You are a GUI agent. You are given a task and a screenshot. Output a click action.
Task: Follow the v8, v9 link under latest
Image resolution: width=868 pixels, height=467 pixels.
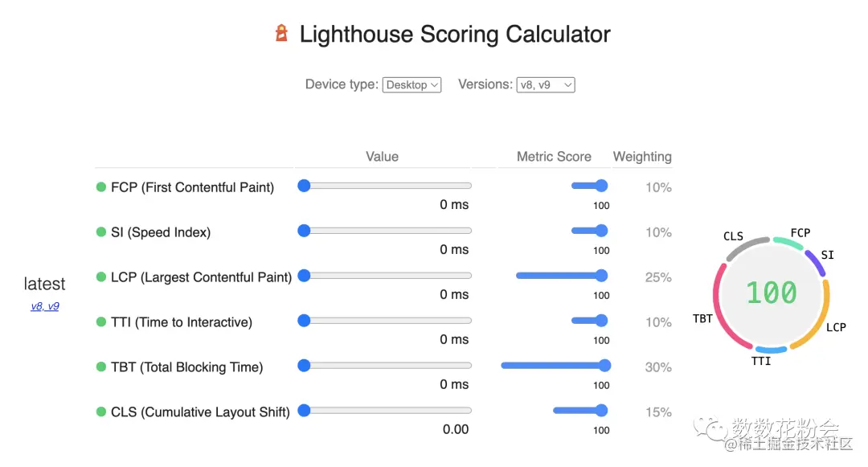click(x=45, y=306)
